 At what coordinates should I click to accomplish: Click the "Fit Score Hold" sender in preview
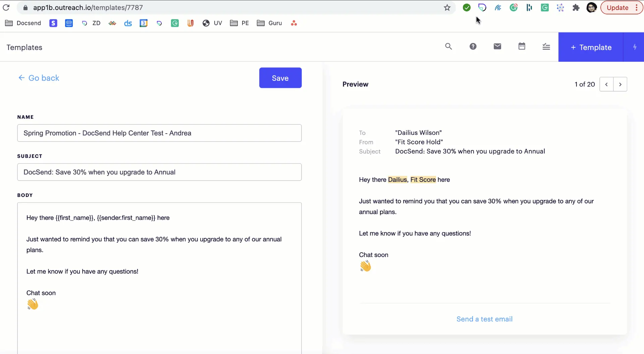click(x=419, y=142)
